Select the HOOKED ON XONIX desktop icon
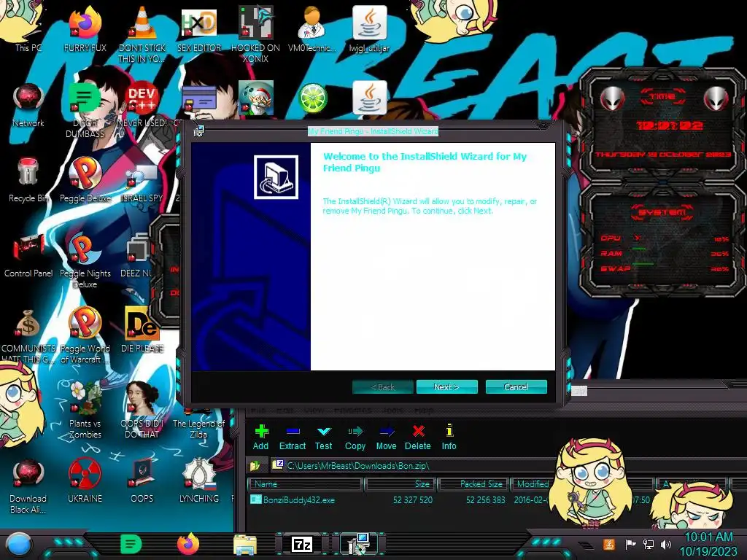Screen dimensions: 747x560 tap(256, 34)
